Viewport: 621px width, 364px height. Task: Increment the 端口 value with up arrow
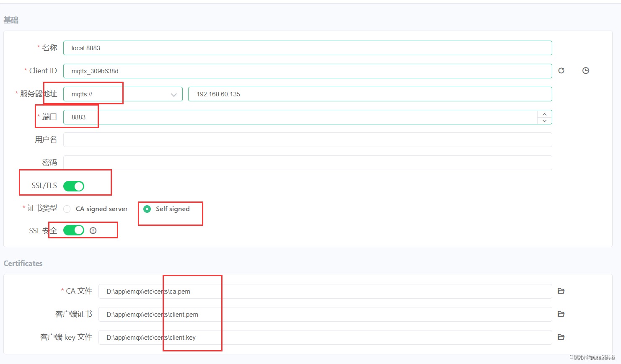coord(544,114)
